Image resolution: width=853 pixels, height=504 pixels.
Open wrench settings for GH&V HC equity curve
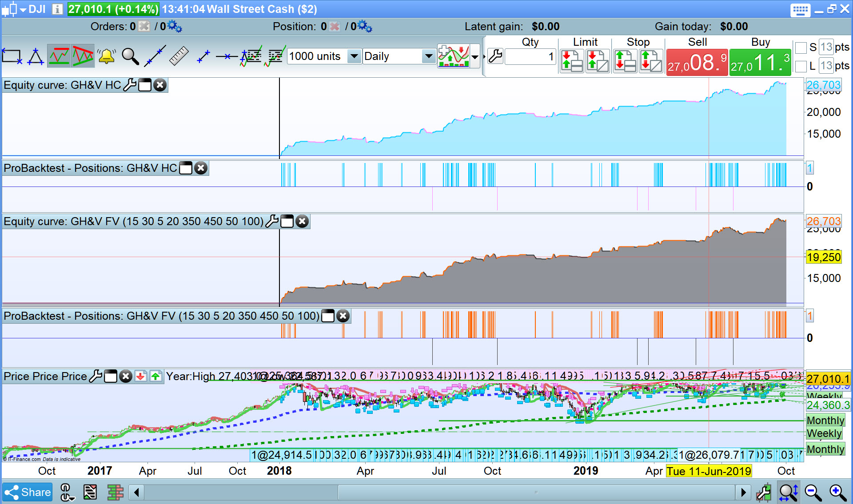[130, 85]
